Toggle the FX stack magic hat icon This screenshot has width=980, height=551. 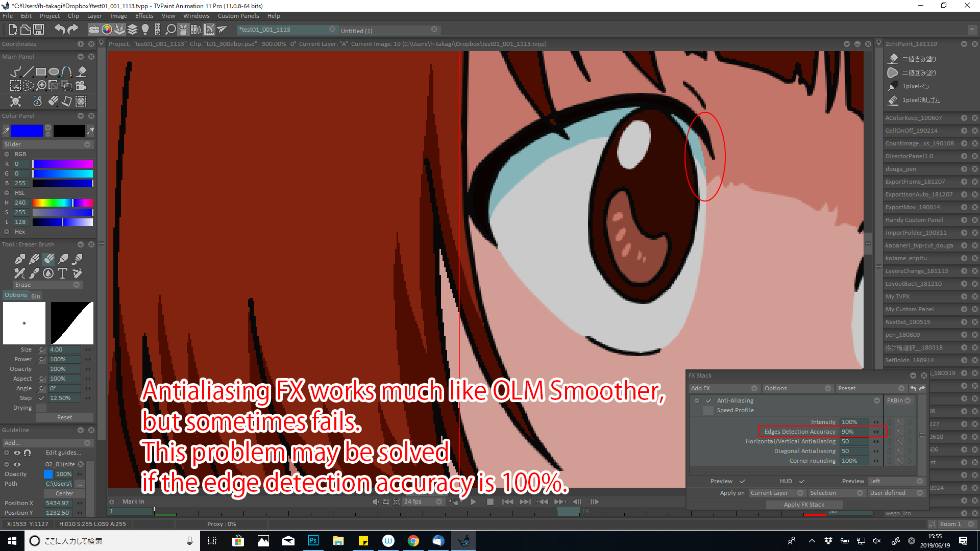[x=183, y=30]
